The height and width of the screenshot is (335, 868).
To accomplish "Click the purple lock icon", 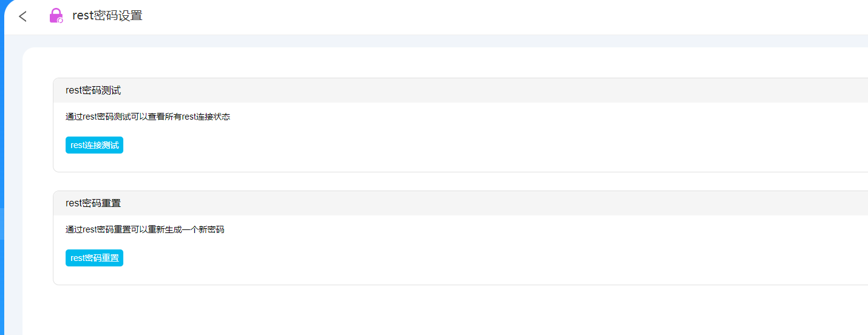I will click(55, 15).
